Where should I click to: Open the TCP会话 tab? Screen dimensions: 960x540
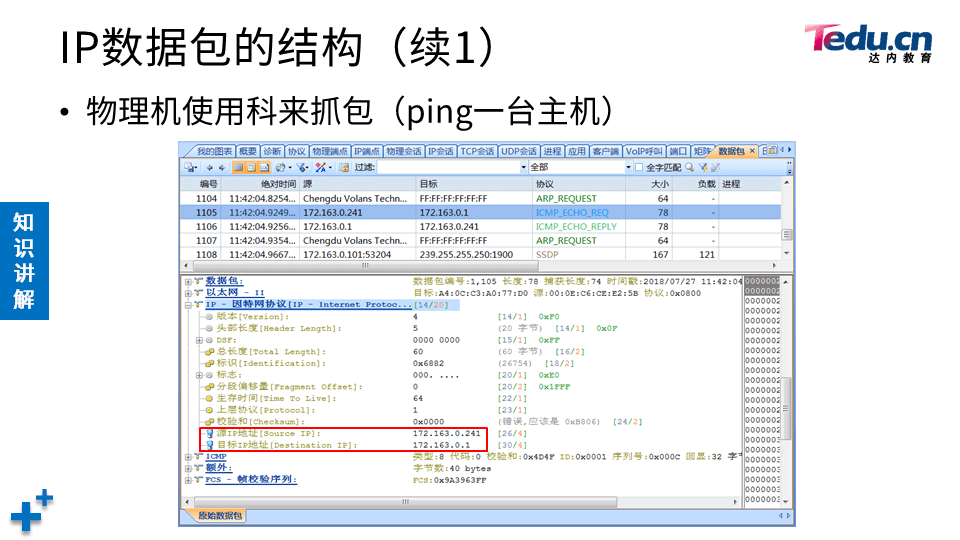tap(477, 151)
